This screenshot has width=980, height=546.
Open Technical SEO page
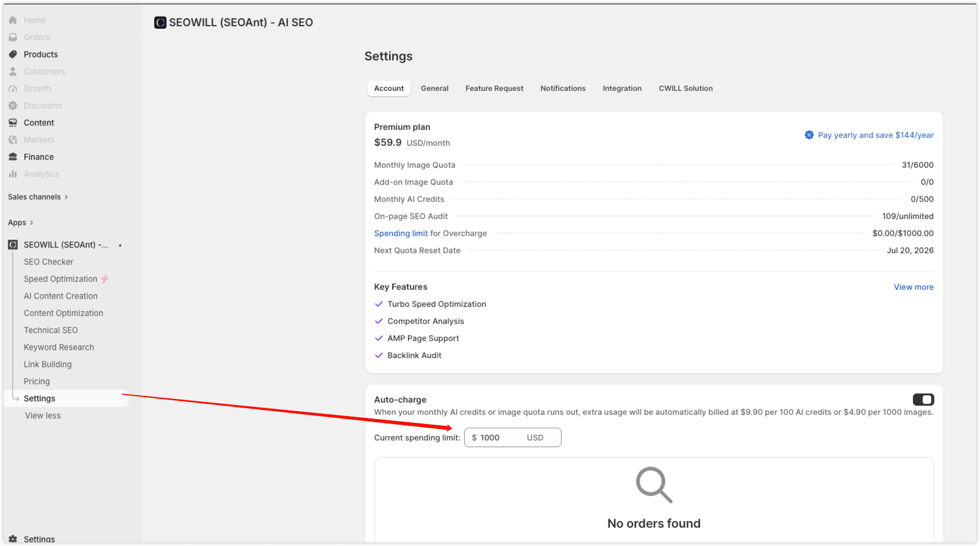click(51, 330)
